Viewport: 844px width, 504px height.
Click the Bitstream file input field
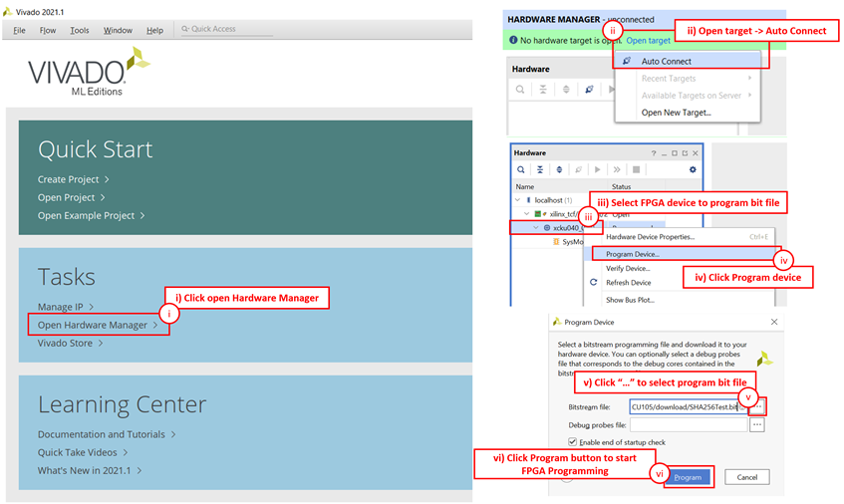pyautogui.click(x=689, y=407)
